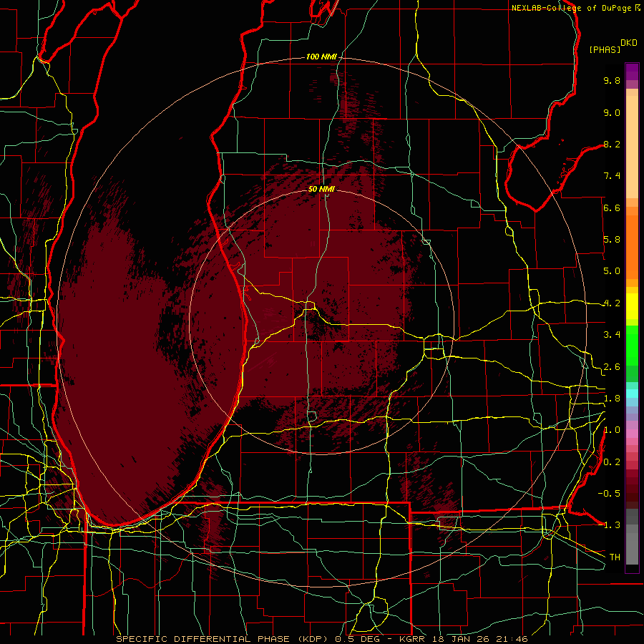Select the 6.6 color scale value
This screenshot has width=644, height=644.
point(612,208)
